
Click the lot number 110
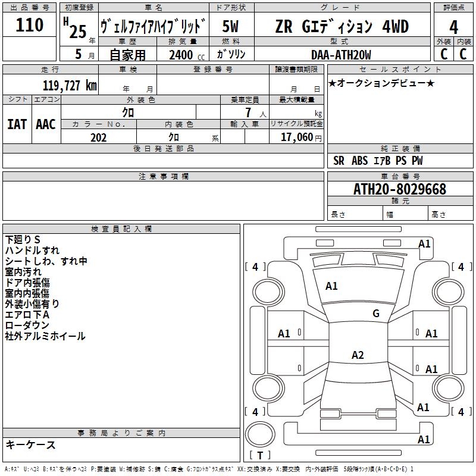pos(30,25)
